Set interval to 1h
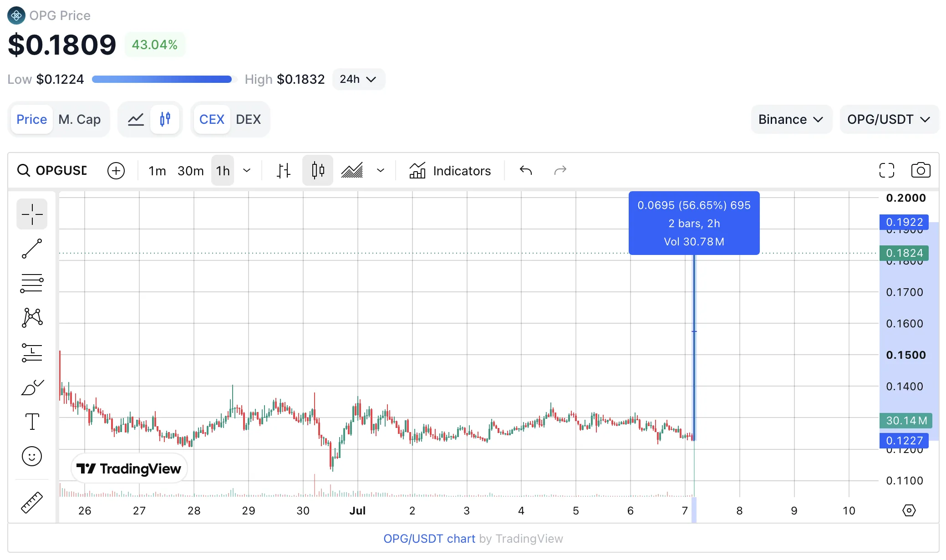The image size is (946, 560). pyautogui.click(x=223, y=171)
